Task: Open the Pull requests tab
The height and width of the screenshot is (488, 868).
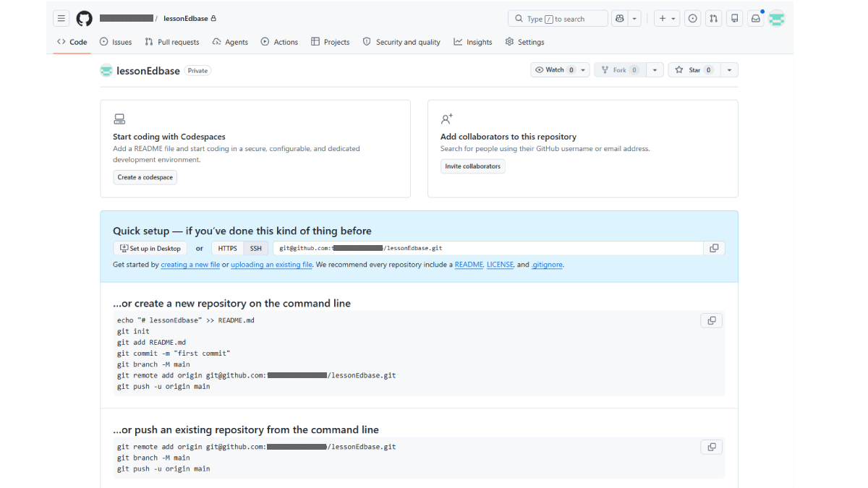Action: coord(172,42)
